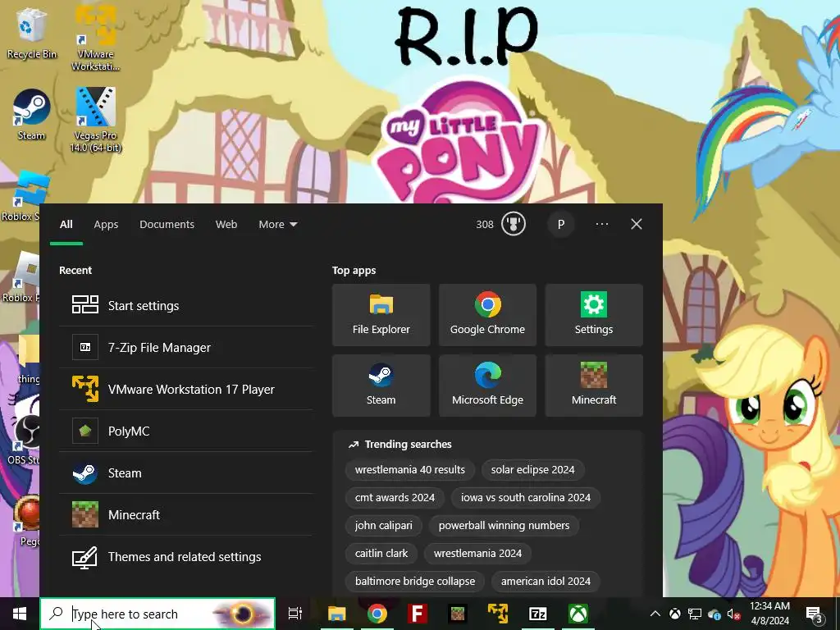The image size is (840, 630).
Task: Open Microsoft Edge top app tile
Action: click(x=487, y=386)
